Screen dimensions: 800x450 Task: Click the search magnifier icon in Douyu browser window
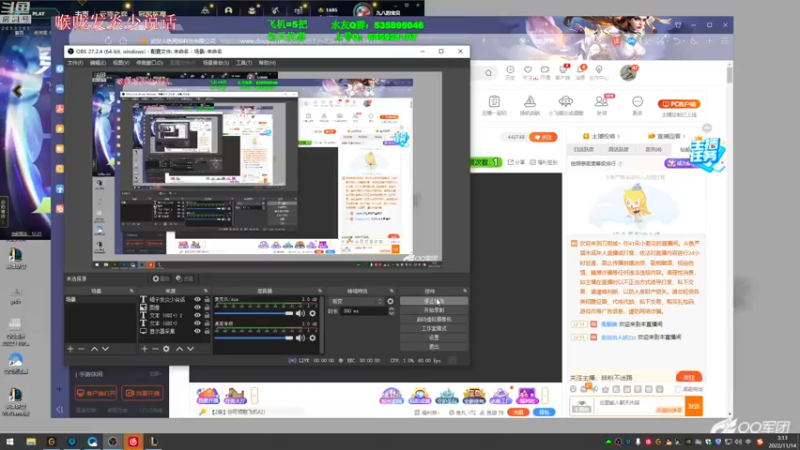pos(488,73)
